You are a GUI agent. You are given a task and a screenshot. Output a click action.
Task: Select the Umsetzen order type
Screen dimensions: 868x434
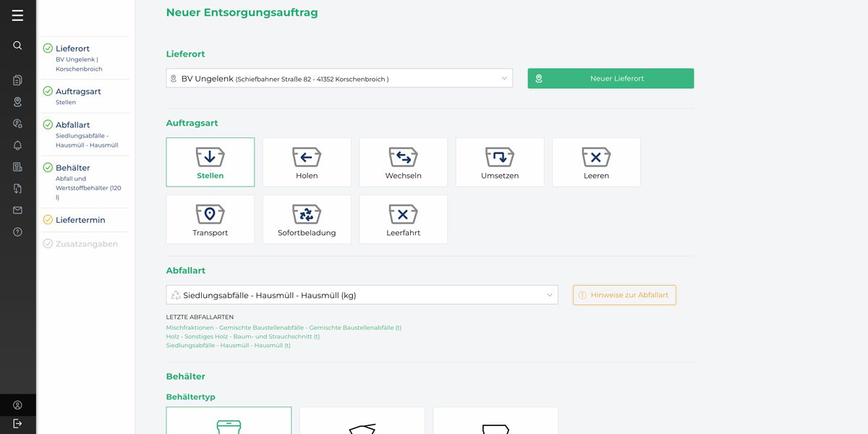click(x=500, y=162)
